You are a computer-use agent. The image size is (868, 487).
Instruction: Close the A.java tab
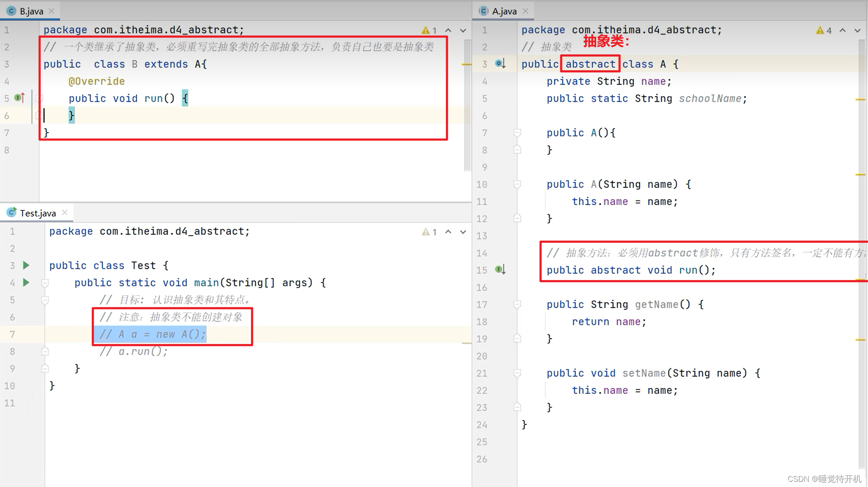click(525, 11)
